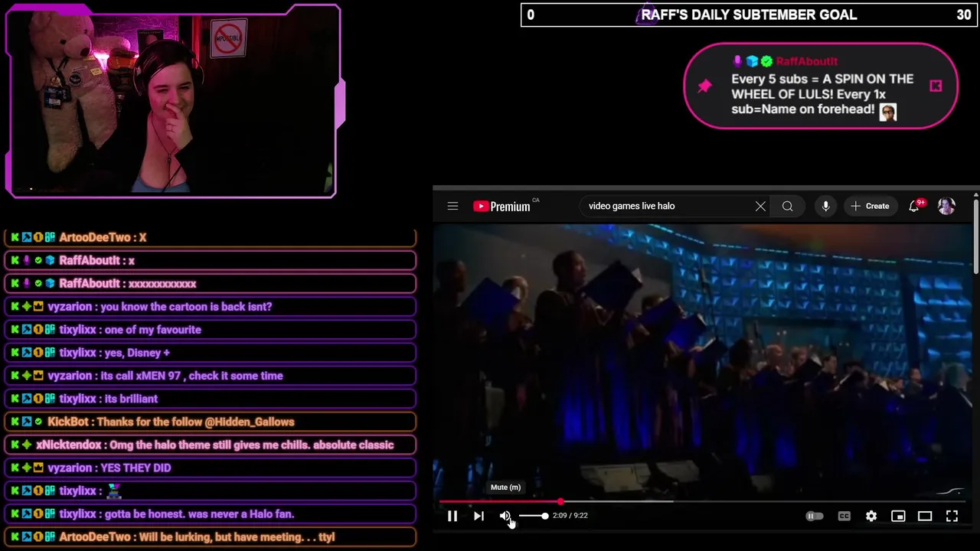Open the Create upload menu

click(870, 206)
